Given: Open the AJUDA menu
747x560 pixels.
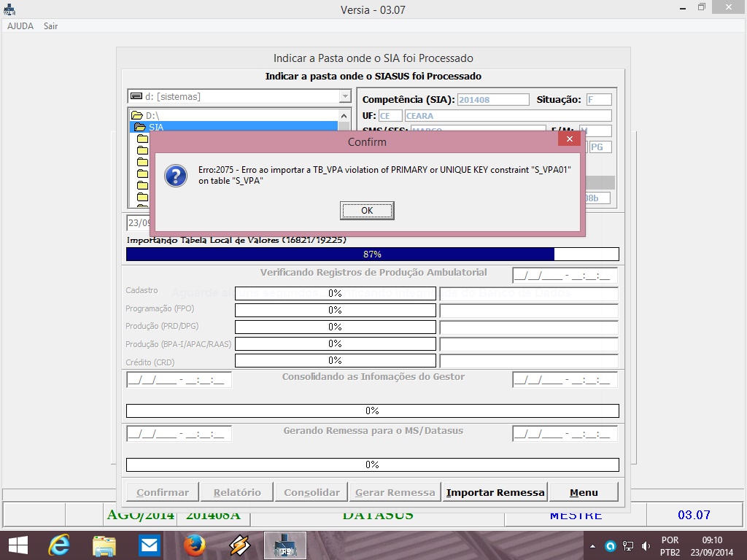Looking at the screenshot, I should click(x=20, y=26).
